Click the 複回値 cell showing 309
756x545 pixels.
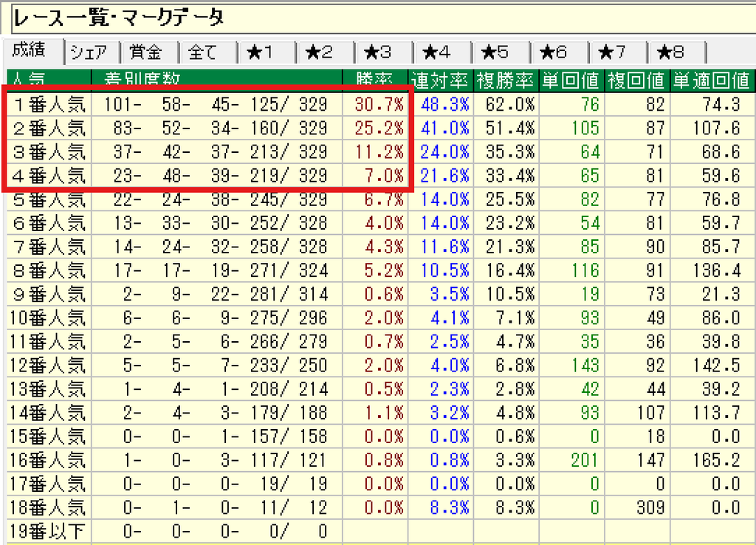click(637, 507)
